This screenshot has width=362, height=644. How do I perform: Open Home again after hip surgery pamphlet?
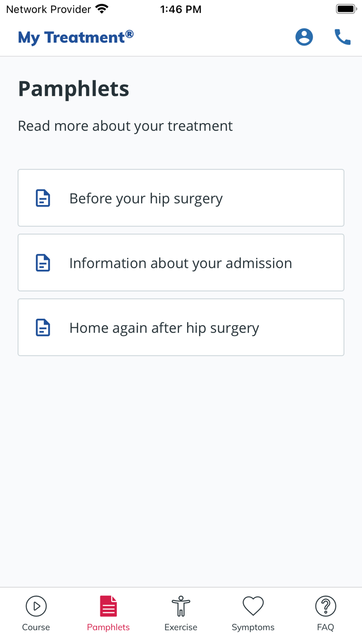point(181,327)
